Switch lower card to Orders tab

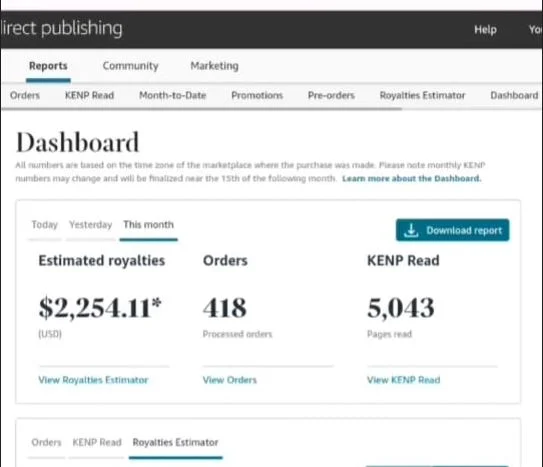pyautogui.click(x=46, y=442)
